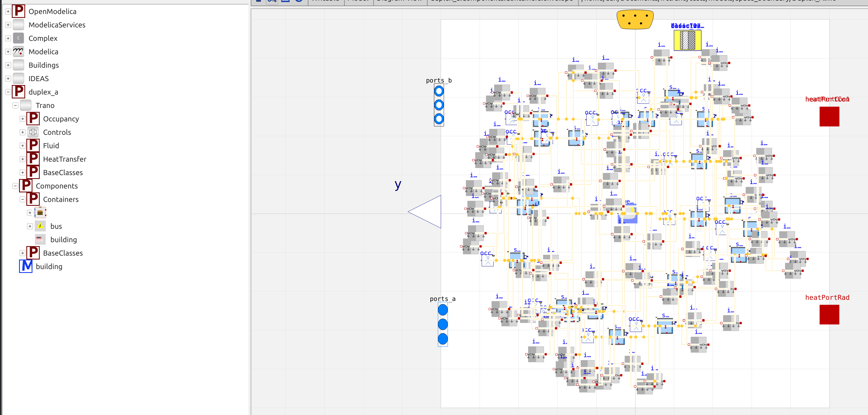Select the yellow hatched construction block
This screenshot has width=868, height=415.
(x=688, y=41)
